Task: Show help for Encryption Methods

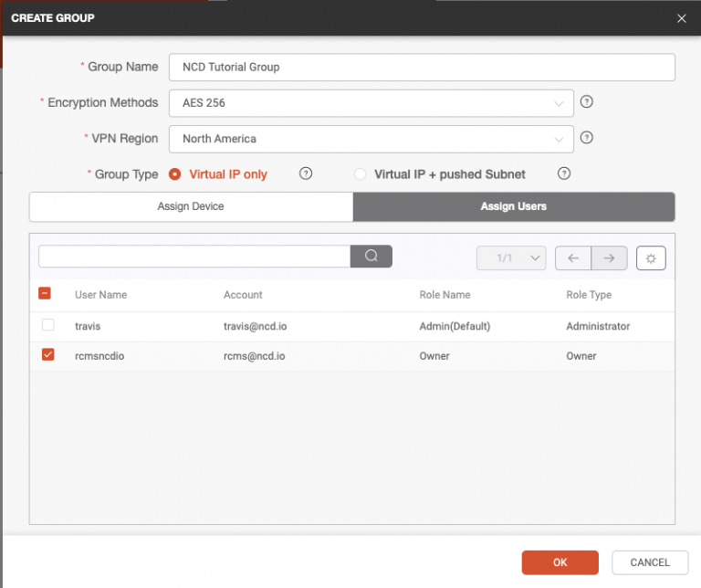Action: 587,102
